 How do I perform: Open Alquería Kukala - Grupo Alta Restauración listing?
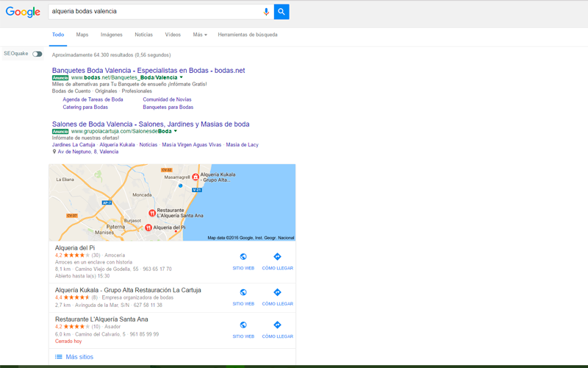click(128, 290)
